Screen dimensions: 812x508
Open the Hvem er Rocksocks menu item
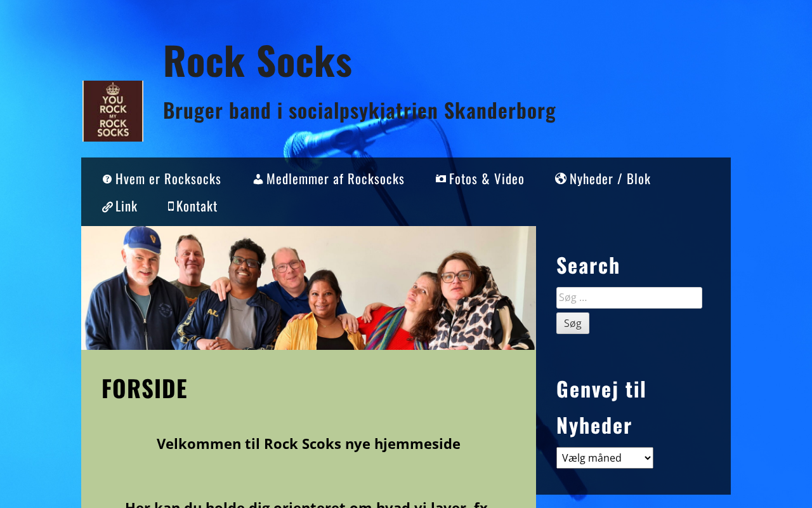tap(162, 179)
